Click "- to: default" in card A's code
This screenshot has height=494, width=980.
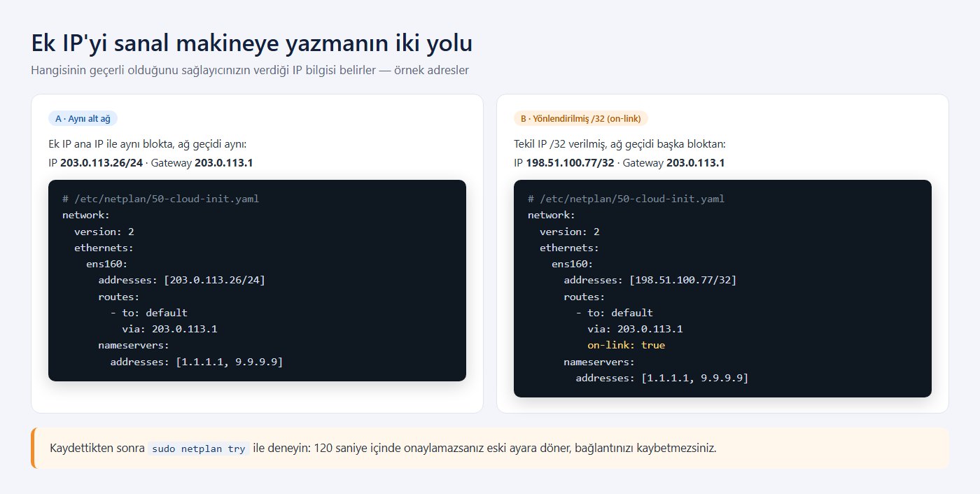[x=149, y=313]
